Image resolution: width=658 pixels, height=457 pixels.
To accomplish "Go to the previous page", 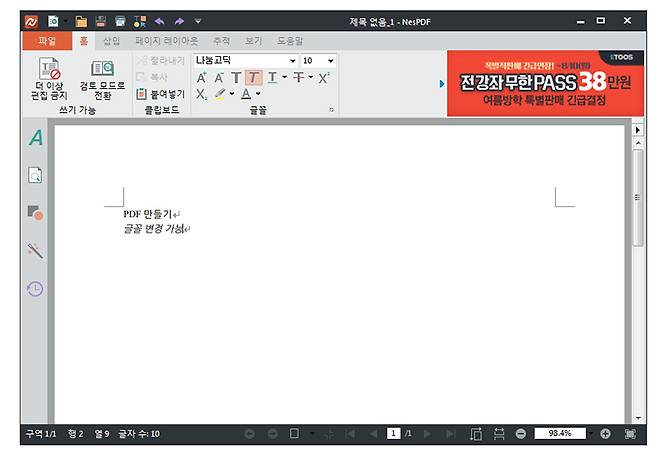I will (373, 433).
